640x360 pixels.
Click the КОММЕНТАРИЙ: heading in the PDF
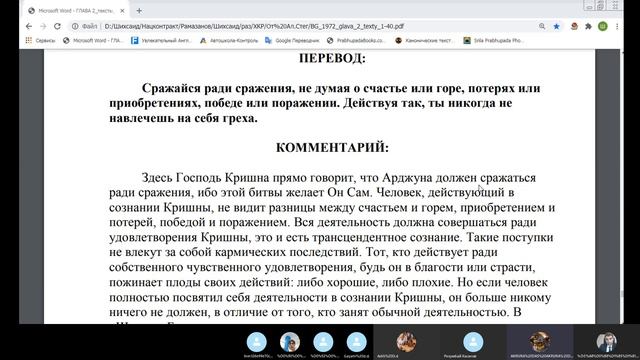coord(332,147)
